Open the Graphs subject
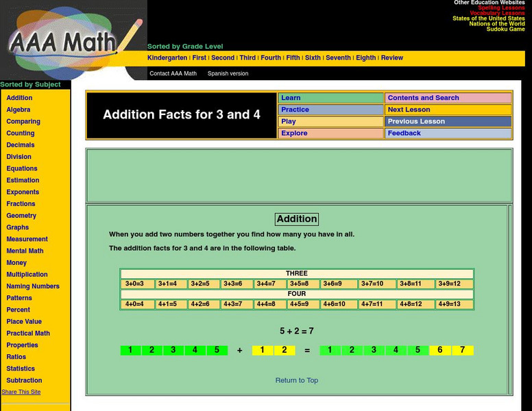This screenshot has width=532, height=411. (17, 227)
